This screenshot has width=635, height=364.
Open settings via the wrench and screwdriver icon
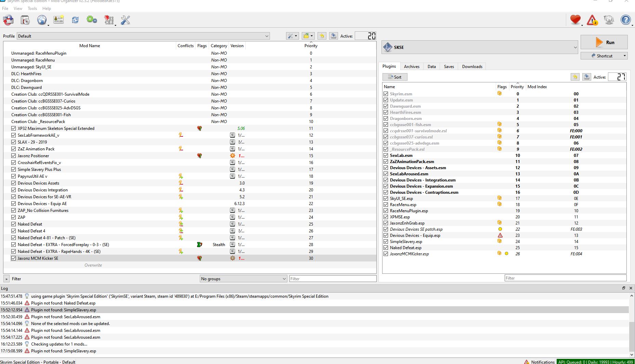tap(125, 20)
